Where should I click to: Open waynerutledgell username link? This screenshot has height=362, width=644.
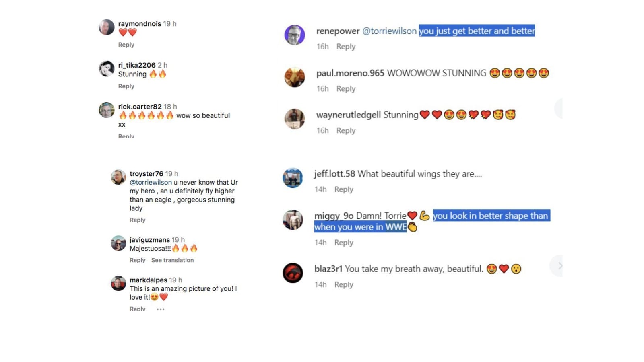(x=348, y=115)
